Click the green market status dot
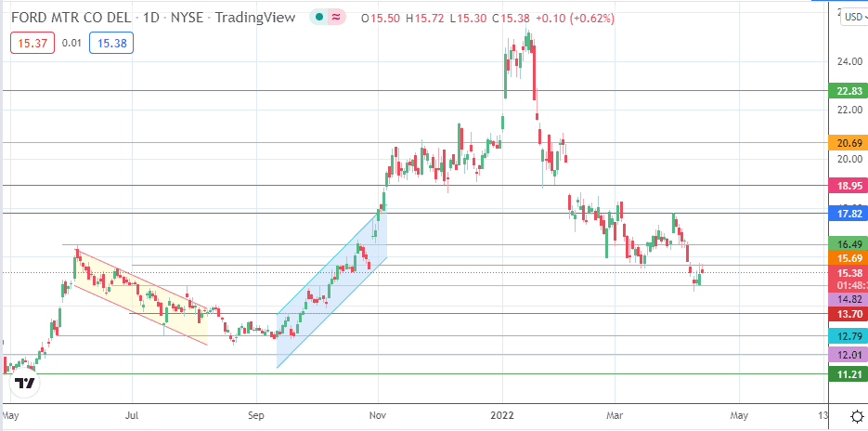This screenshot has width=868, height=431. tap(318, 18)
